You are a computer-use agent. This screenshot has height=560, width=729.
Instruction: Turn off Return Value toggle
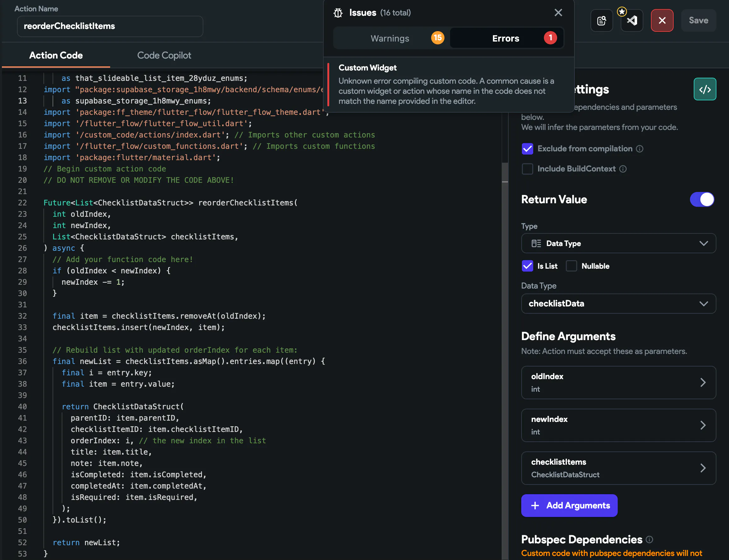click(702, 199)
